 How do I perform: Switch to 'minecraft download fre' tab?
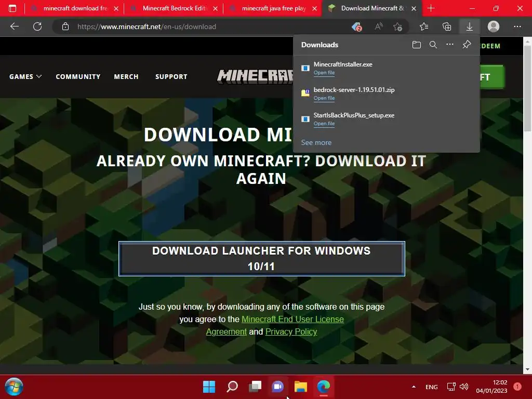tap(75, 8)
